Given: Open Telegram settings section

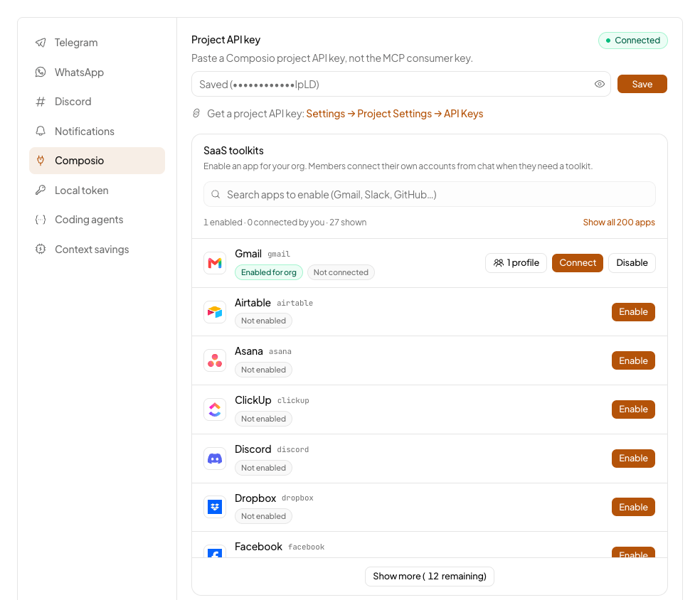Looking at the screenshot, I should tap(97, 43).
